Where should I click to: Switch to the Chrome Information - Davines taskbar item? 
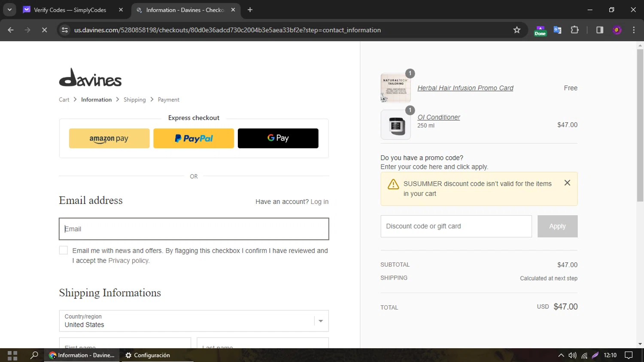82,355
